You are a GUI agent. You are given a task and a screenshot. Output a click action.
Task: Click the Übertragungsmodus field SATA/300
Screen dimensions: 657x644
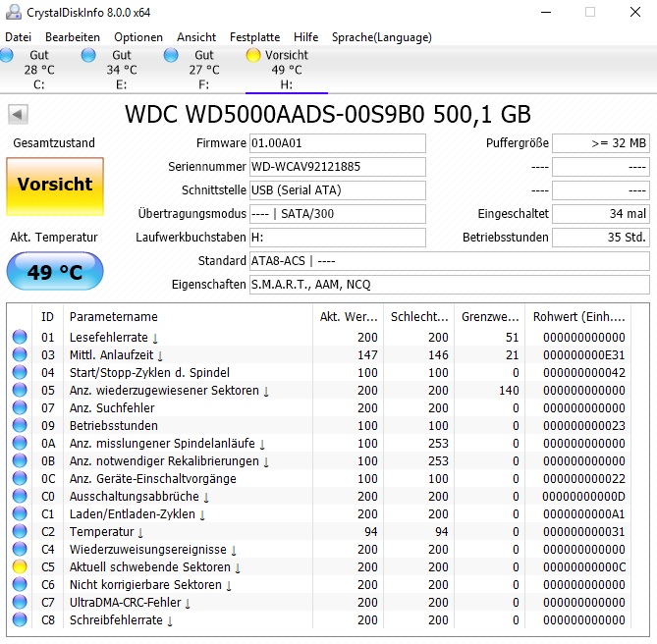[338, 214]
